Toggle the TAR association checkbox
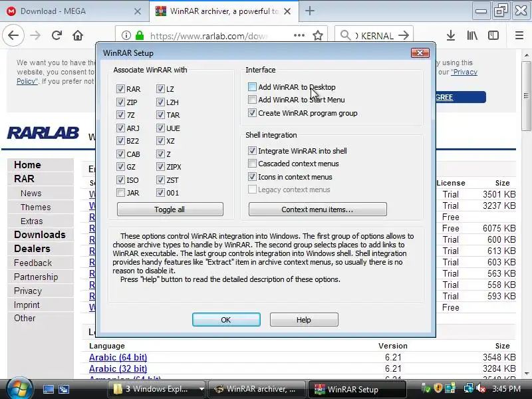Image resolution: width=532 pixels, height=399 pixels. point(160,115)
